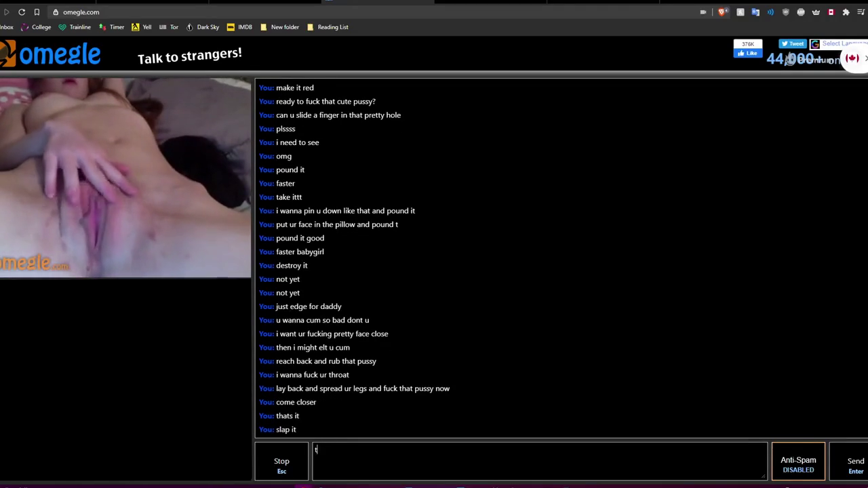Click the crown extension icon

click(x=816, y=12)
